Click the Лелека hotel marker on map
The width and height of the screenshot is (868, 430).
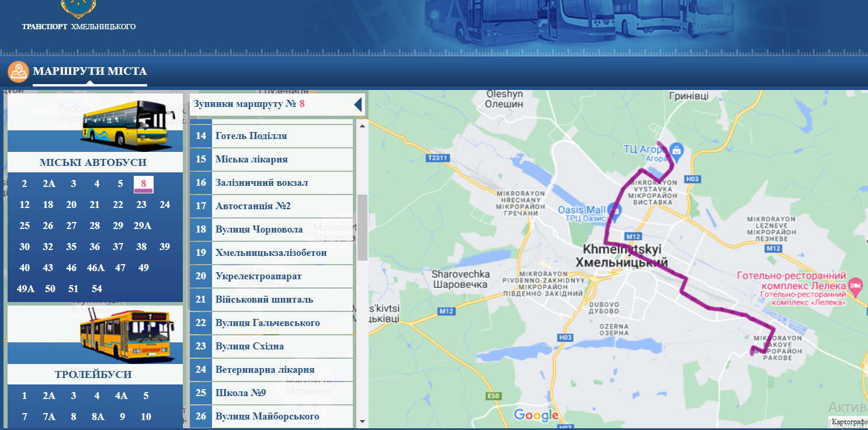click(855, 286)
